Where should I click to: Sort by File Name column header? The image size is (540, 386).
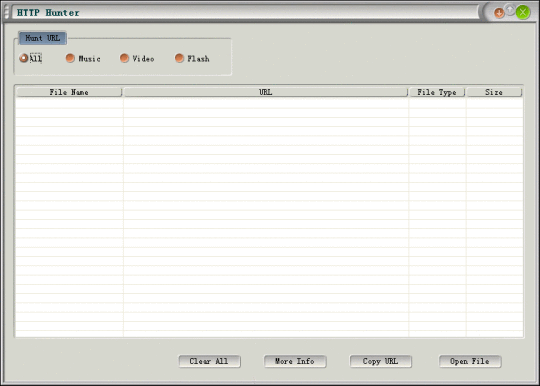coord(69,92)
